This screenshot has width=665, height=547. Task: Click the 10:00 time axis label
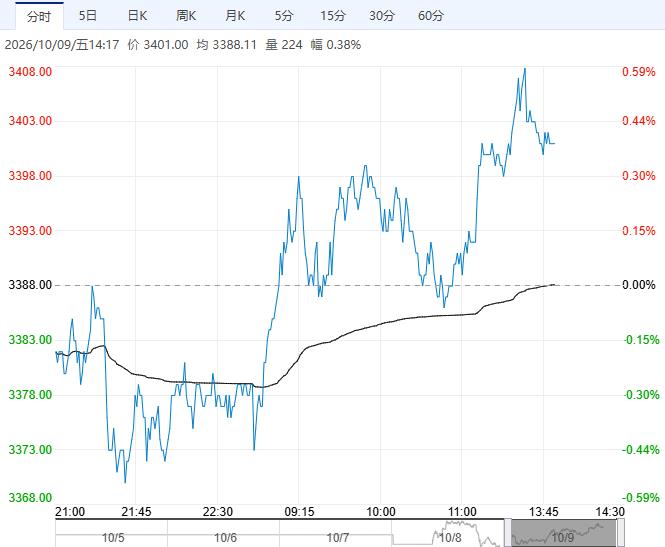click(x=380, y=512)
